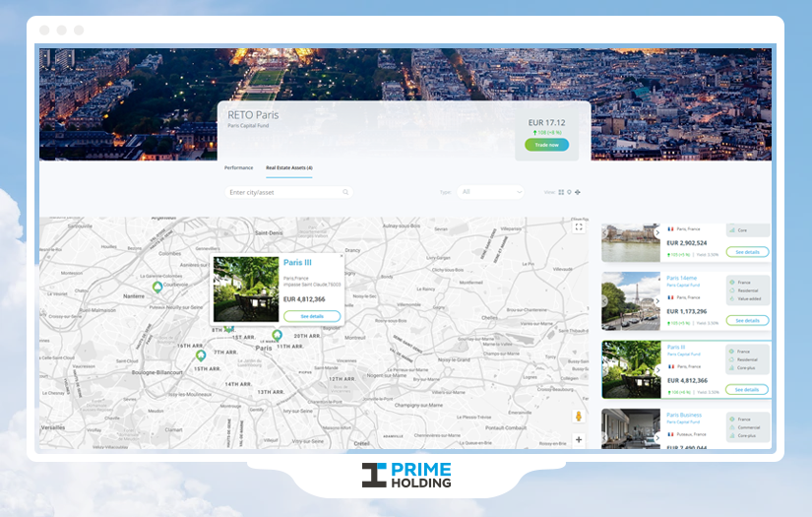Click the Enter city/asset search field

pyautogui.click(x=288, y=192)
